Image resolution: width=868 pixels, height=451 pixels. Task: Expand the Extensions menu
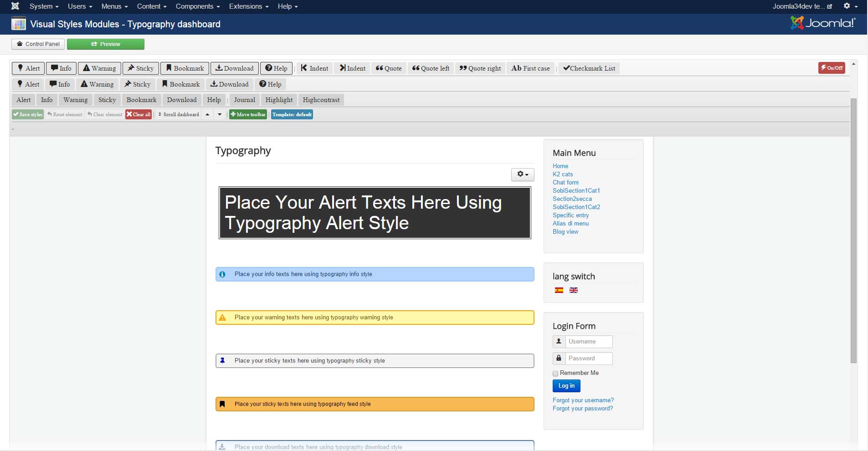click(x=249, y=6)
